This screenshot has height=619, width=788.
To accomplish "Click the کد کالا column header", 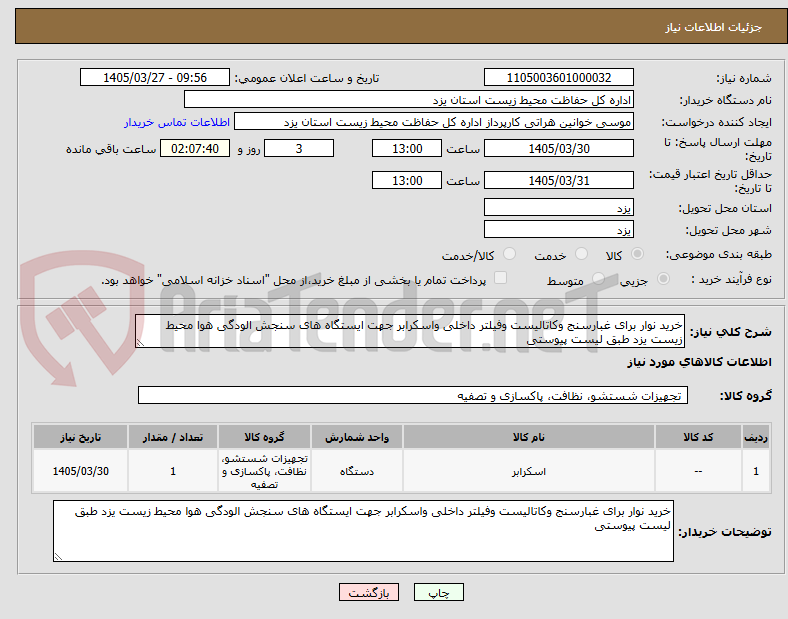I will [x=699, y=437].
